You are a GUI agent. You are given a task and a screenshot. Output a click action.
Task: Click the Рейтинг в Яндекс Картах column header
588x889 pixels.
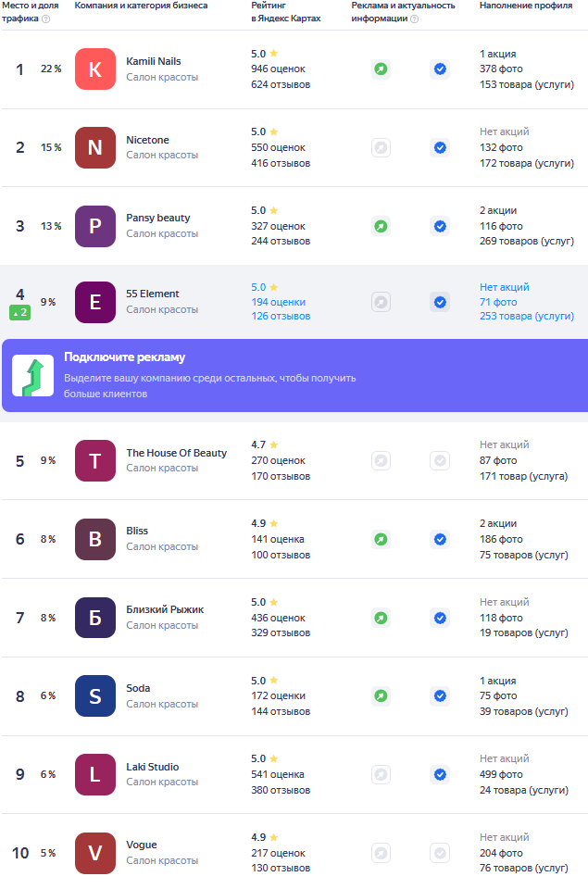click(x=286, y=12)
